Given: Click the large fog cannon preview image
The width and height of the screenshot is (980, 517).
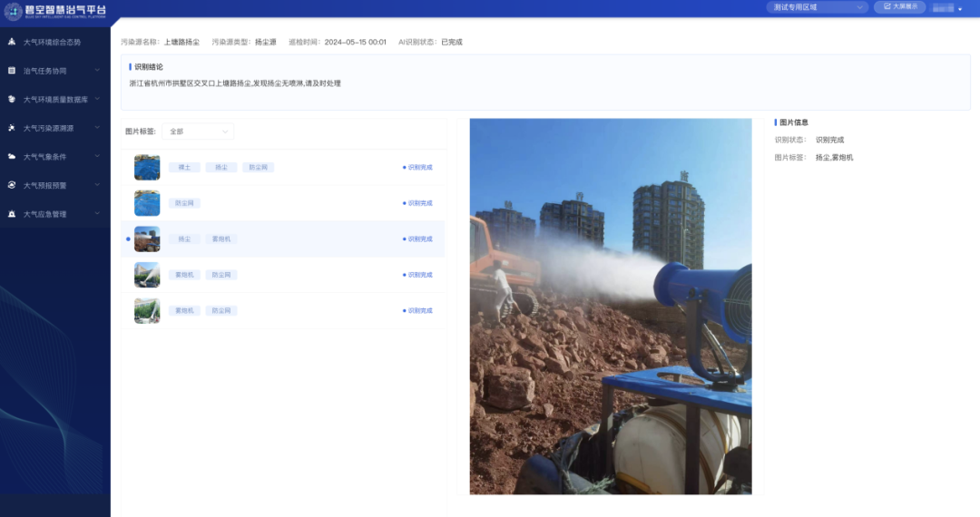Looking at the screenshot, I should tap(610, 307).
